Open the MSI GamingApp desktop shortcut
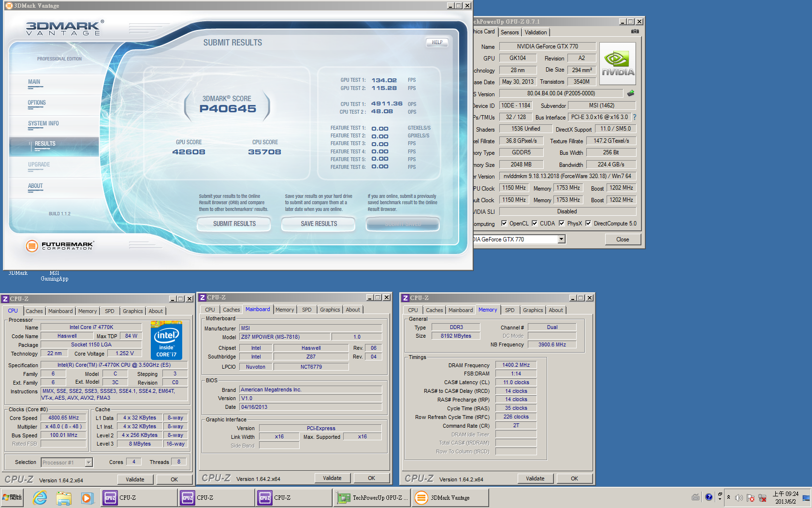812x508 pixels. (x=54, y=276)
